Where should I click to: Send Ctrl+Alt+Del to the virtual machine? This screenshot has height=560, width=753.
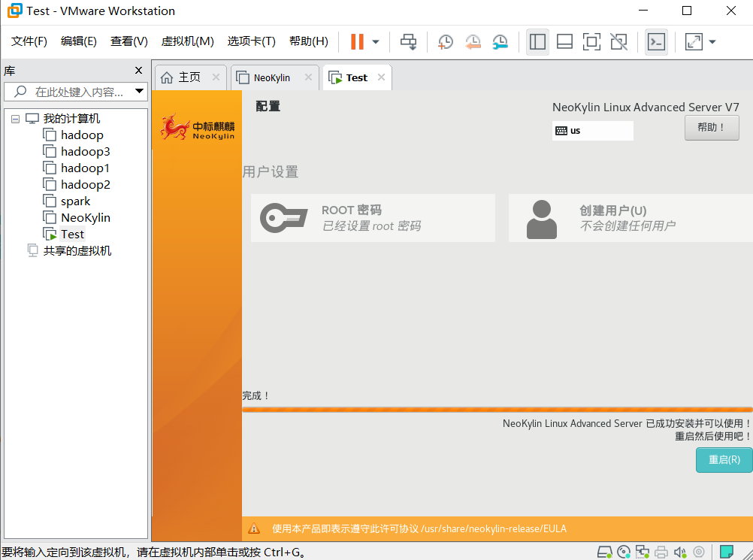pos(408,41)
